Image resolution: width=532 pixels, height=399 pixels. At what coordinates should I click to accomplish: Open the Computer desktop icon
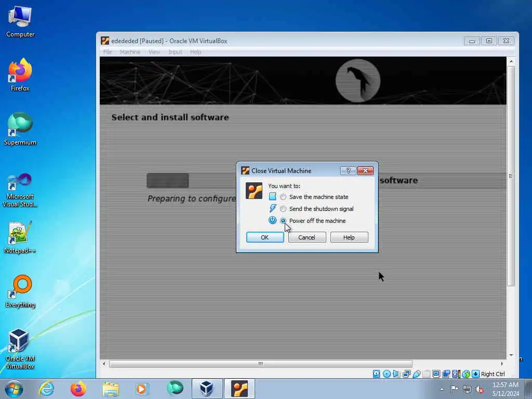click(20, 21)
